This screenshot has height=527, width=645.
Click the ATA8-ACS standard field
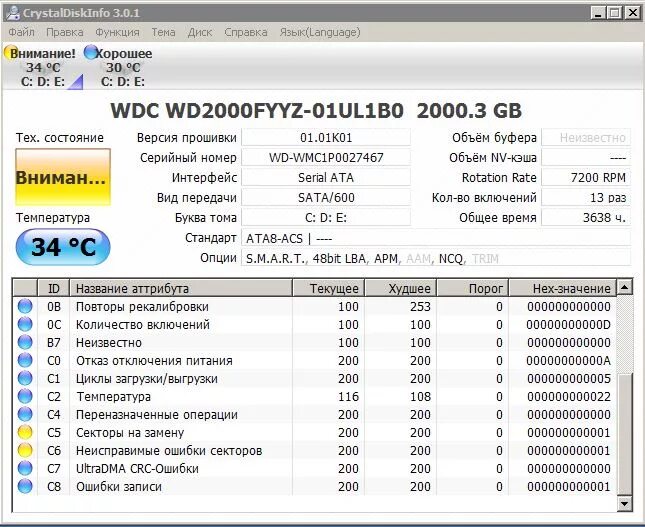click(436, 238)
